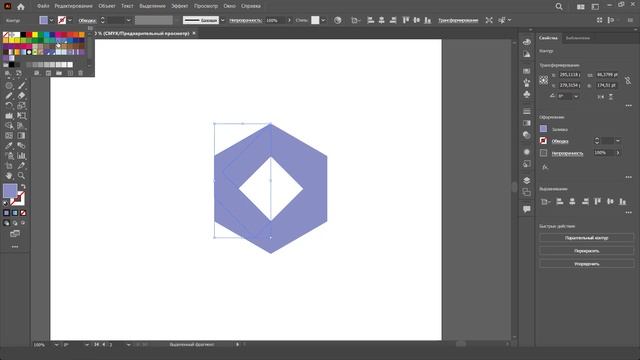The height and width of the screenshot is (360, 640).
Task: Open the rotation angle dropdown in Properties
Action: click(576, 97)
